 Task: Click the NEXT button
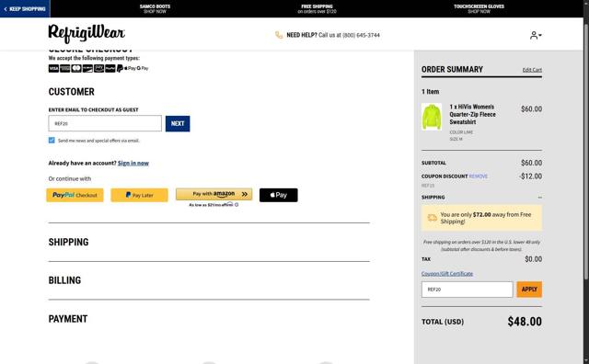(178, 123)
